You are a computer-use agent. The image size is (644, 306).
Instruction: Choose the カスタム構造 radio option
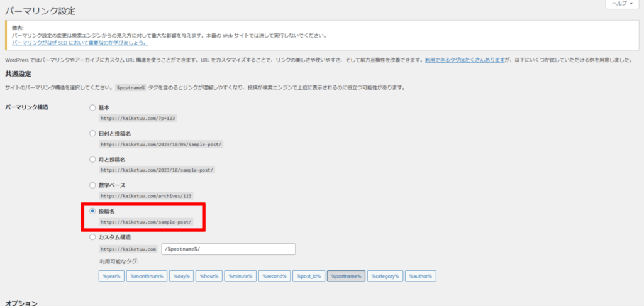[93, 238]
